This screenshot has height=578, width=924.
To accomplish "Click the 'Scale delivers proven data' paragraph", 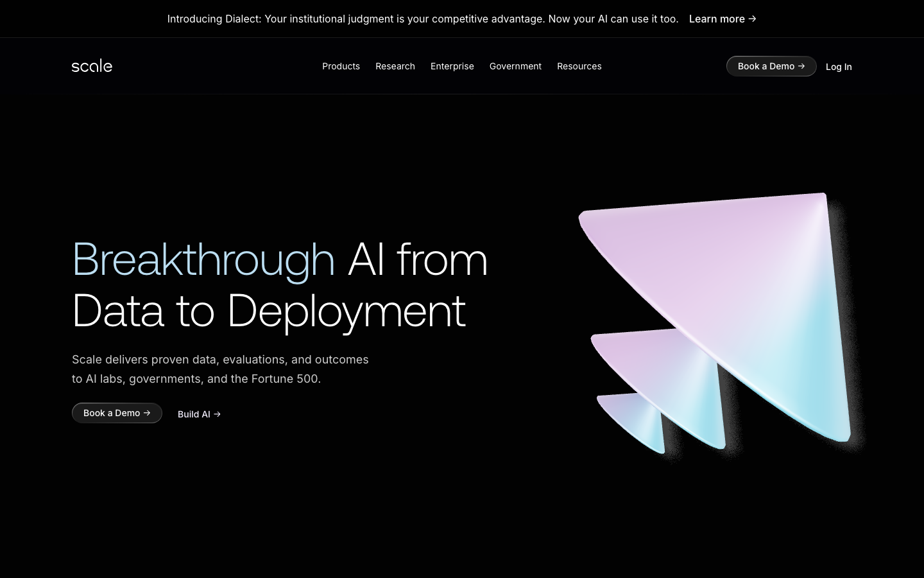I will coord(220,369).
